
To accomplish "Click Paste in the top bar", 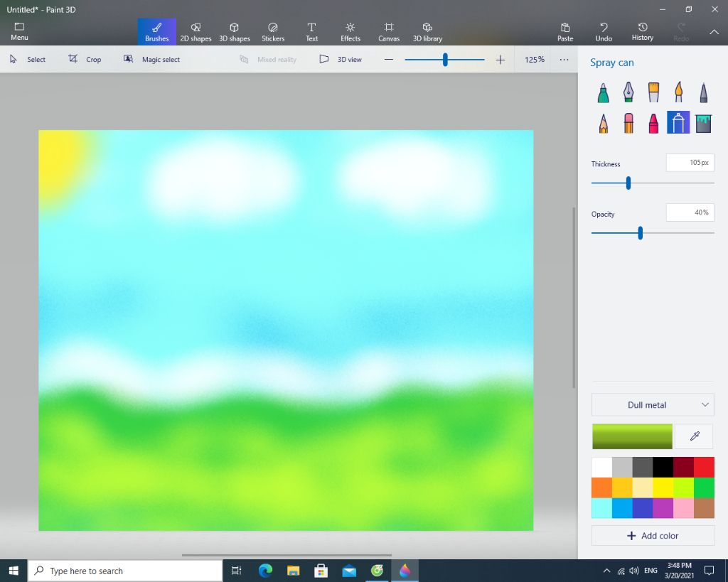I will [x=565, y=32].
